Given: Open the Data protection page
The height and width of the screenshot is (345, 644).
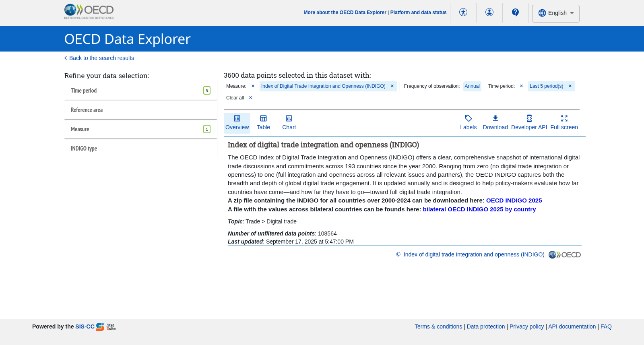Looking at the screenshot, I should pos(486,326).
